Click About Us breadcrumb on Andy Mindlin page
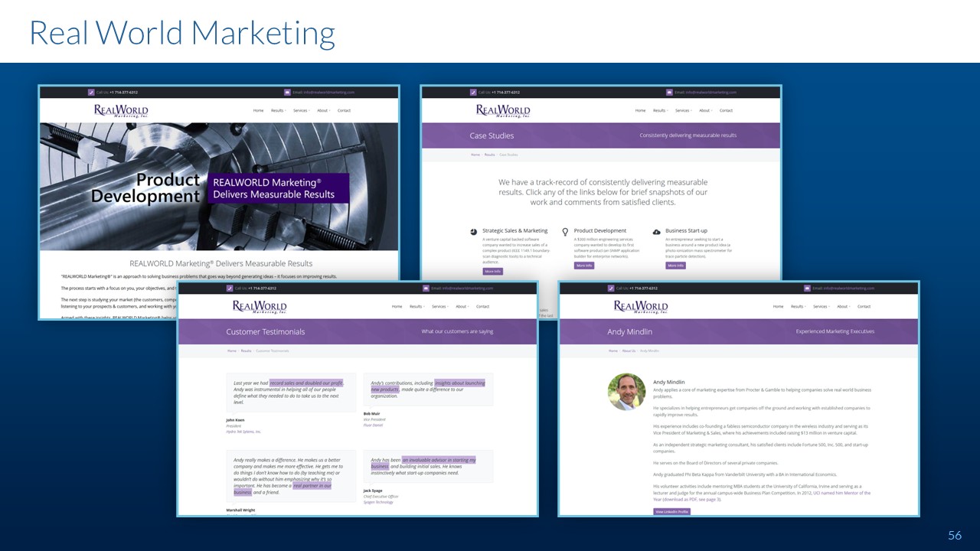980x551 pixels. (629, 350)
